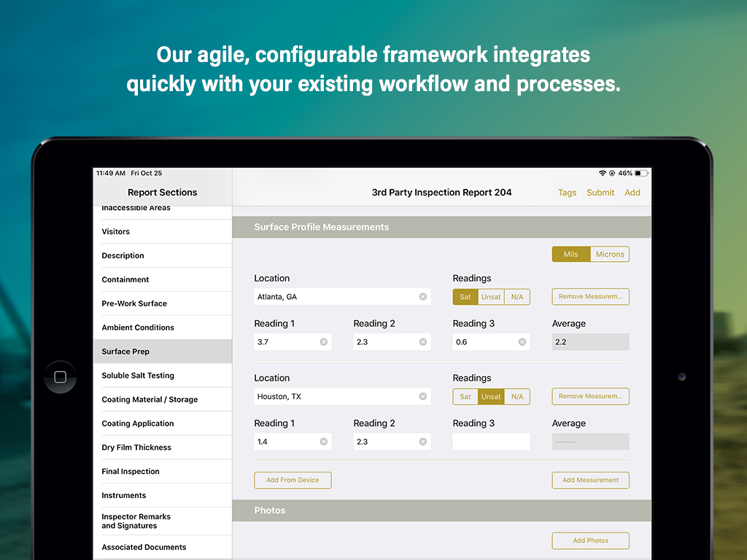Tap Add Photos button
This screenshot has width=747, height=560.
pos(590,540)
